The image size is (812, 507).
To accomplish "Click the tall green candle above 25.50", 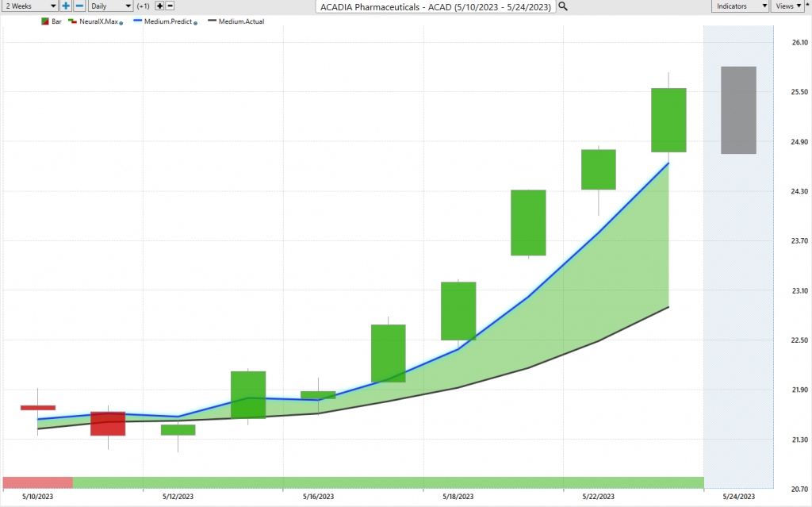I will click(x=668, y=121).
